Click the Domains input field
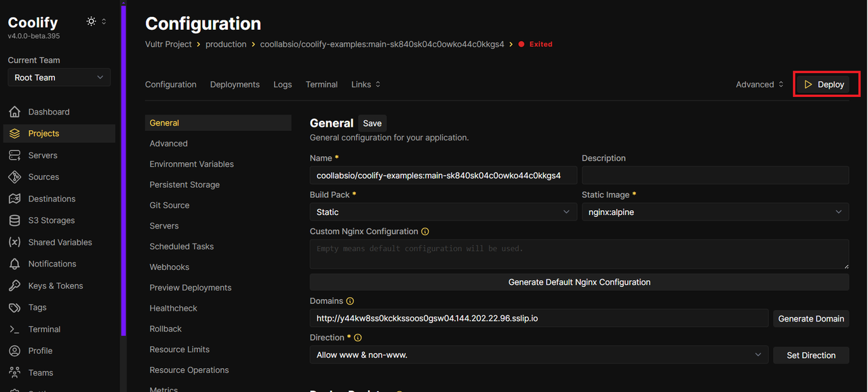This screenshot has height=392, width=868. tap(539, 318)
